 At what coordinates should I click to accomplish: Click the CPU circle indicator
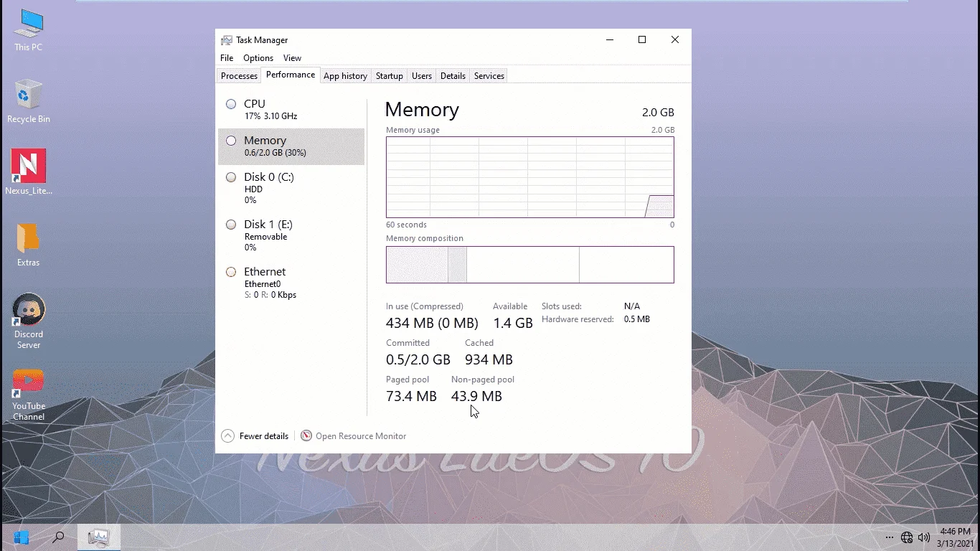point(231,104)
